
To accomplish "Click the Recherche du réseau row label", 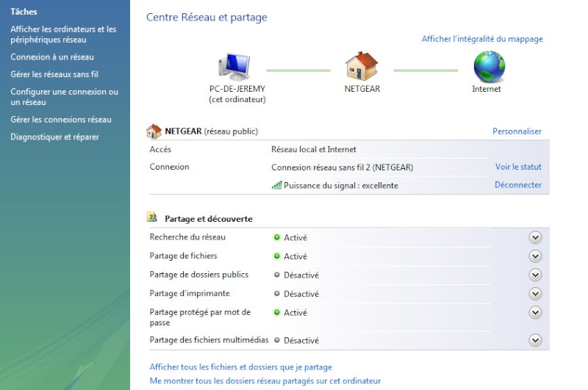I will pos(187,236).
